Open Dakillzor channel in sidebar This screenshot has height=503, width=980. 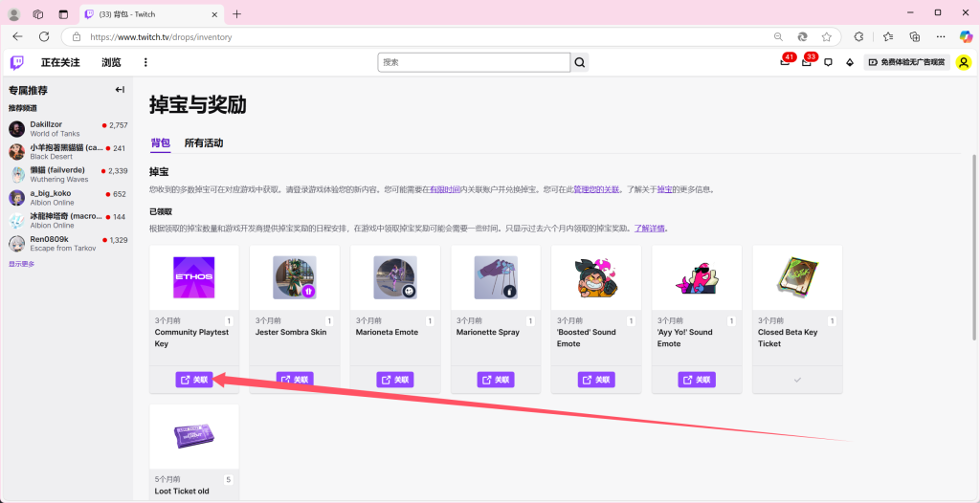(x=68, y=129)
